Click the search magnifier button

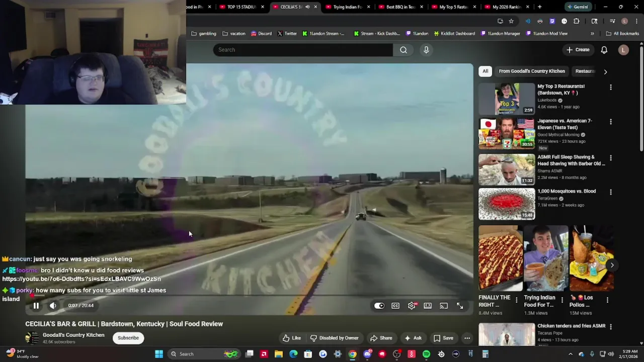(x=404, y=50)
